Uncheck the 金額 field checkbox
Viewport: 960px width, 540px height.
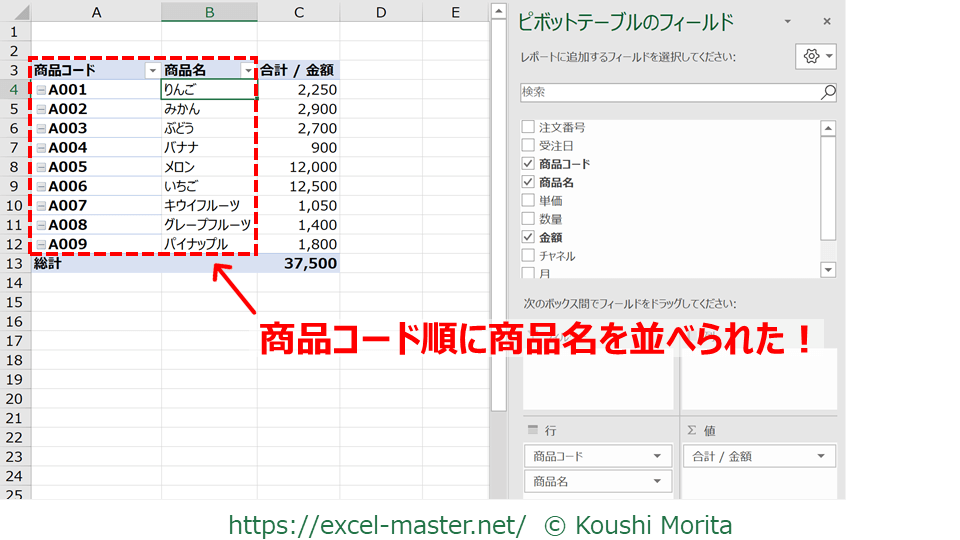(x=528, y=237)
